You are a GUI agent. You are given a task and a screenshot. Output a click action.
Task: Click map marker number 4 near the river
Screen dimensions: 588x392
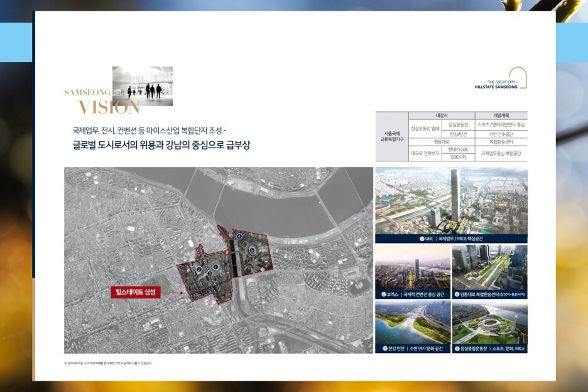tap(239, 236)
